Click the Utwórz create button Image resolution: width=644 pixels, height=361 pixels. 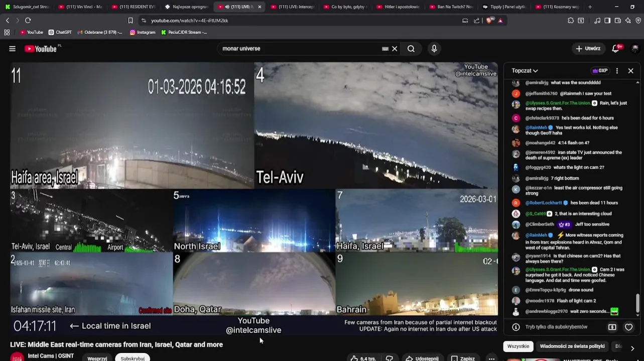(588, 49)
